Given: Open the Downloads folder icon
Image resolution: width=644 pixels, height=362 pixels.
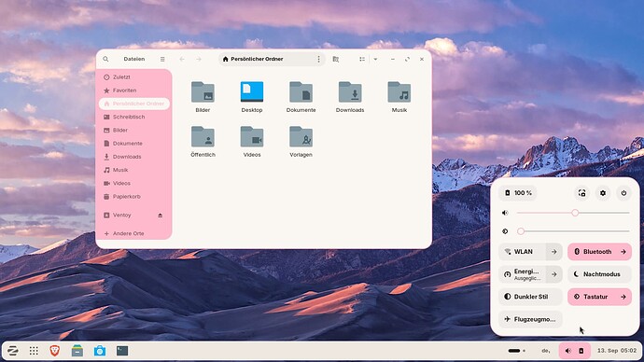Looking at the screenshot, I should pos(350,92).
